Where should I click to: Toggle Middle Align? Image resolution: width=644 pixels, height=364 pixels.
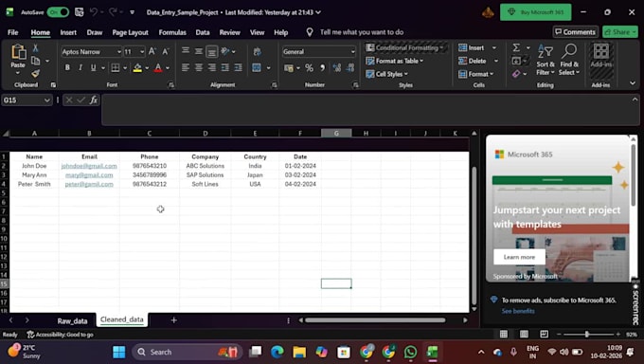click(x=199, y=51)
